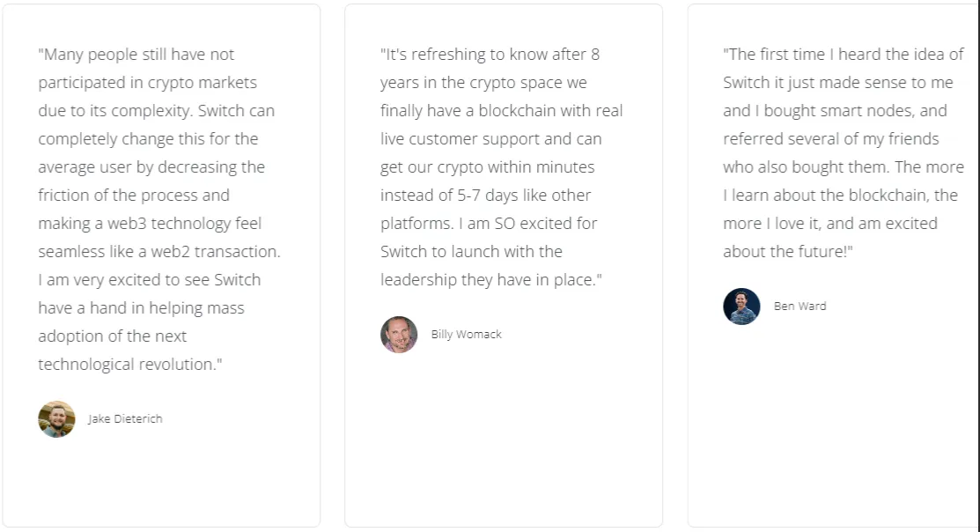Viewport: 980px width, 532px height.
Task: Click the text "seamless like a web2 transaction."
Action: pos(159,252)
